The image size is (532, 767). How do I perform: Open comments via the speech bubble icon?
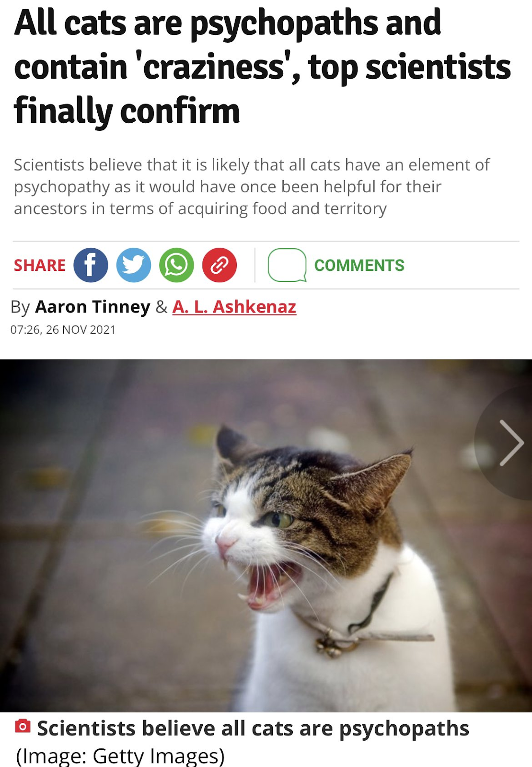click(287, 265)
